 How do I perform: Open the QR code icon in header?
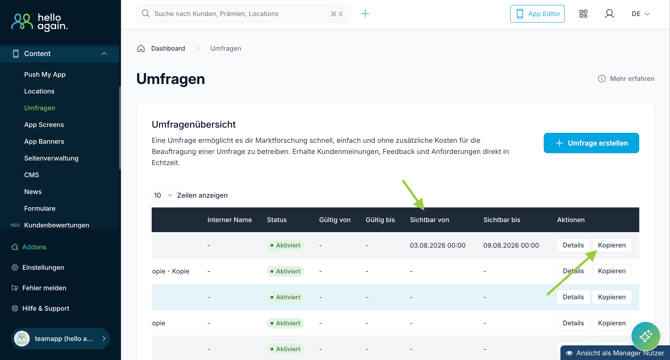tap(583, 14)
